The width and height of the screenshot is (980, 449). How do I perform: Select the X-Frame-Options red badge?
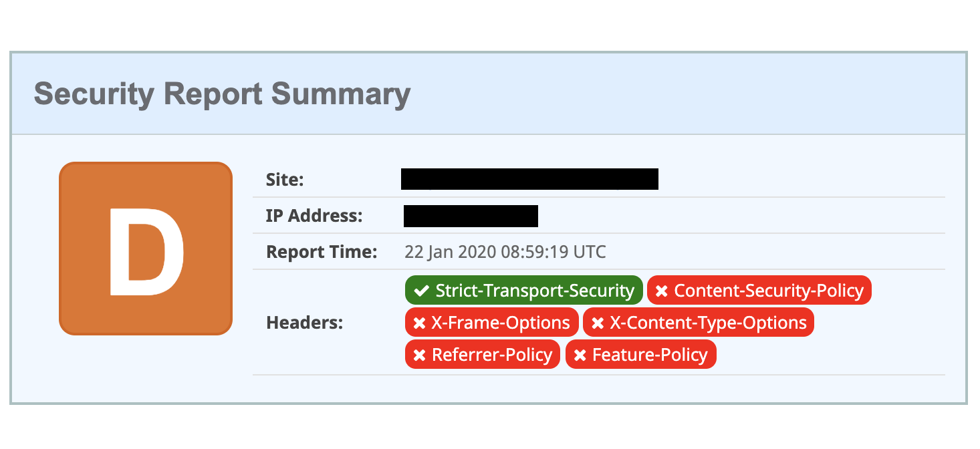pyautogui.click(x=491, y=323)
